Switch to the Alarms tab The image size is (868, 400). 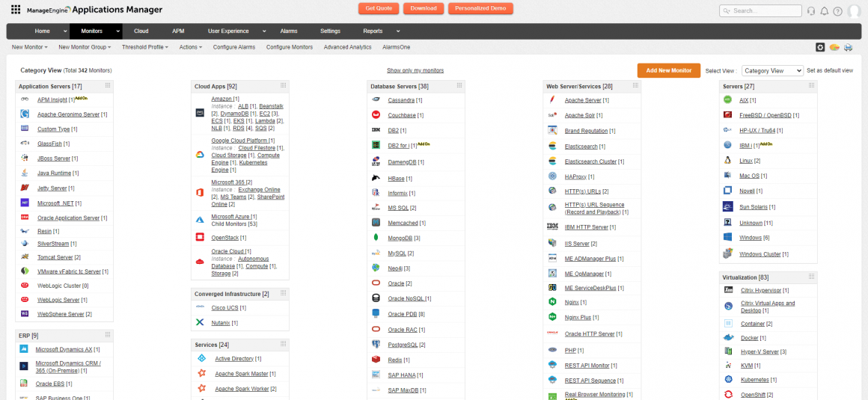click(x=288, y=31)
